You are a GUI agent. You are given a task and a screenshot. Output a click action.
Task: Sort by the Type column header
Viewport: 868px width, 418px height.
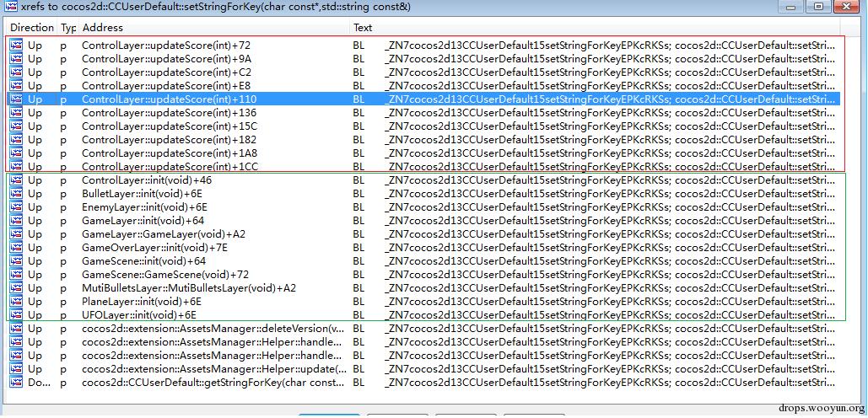68,28
